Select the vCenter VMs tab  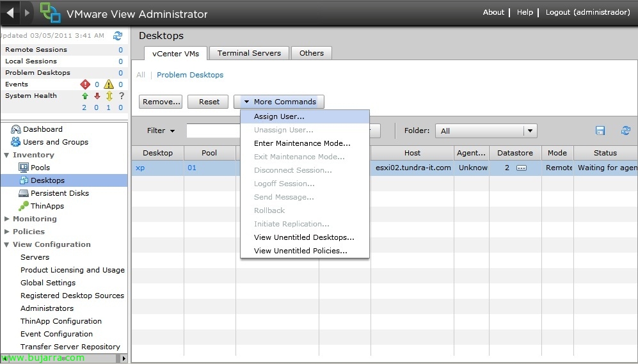tap(176, 54)
